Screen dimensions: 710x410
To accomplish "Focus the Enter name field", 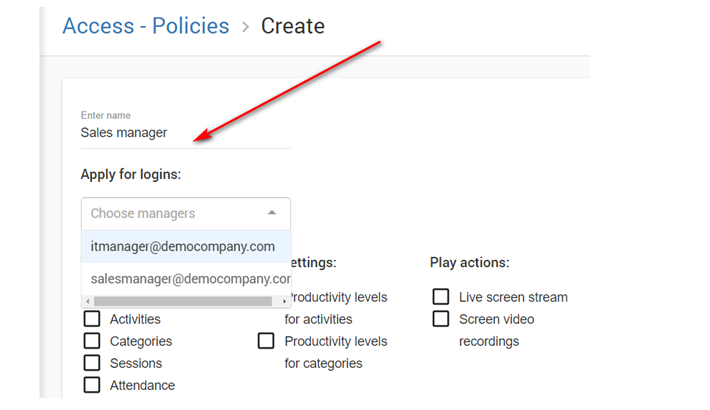I will [185, 133].
